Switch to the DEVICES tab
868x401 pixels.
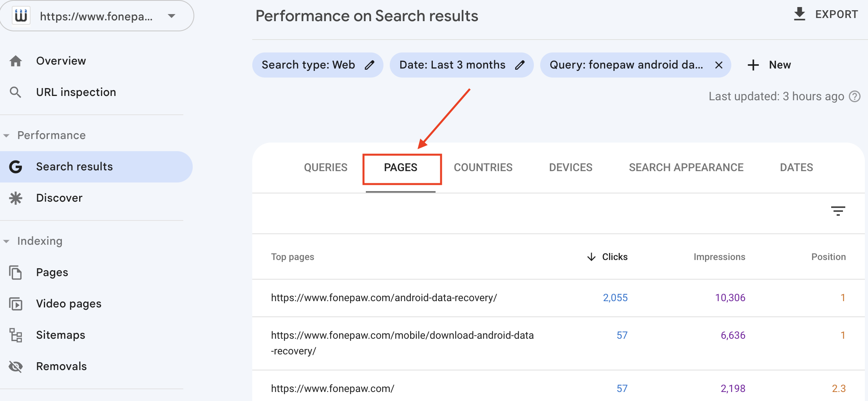point(570,168)
